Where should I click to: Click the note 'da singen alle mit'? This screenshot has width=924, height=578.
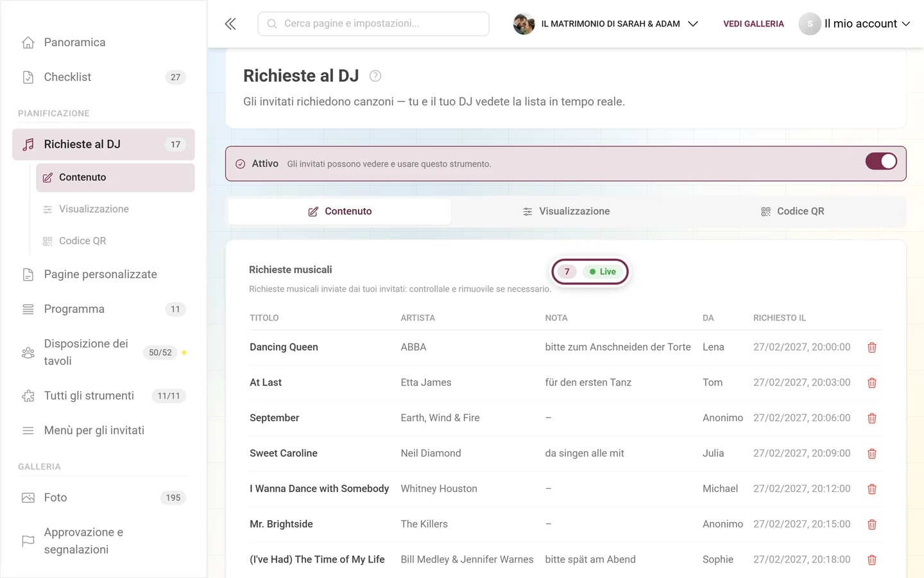pos(585,453)
